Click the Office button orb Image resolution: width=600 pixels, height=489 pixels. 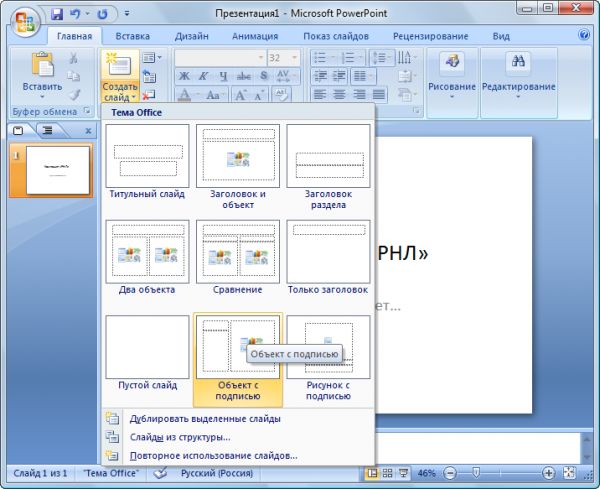(24, 21)
